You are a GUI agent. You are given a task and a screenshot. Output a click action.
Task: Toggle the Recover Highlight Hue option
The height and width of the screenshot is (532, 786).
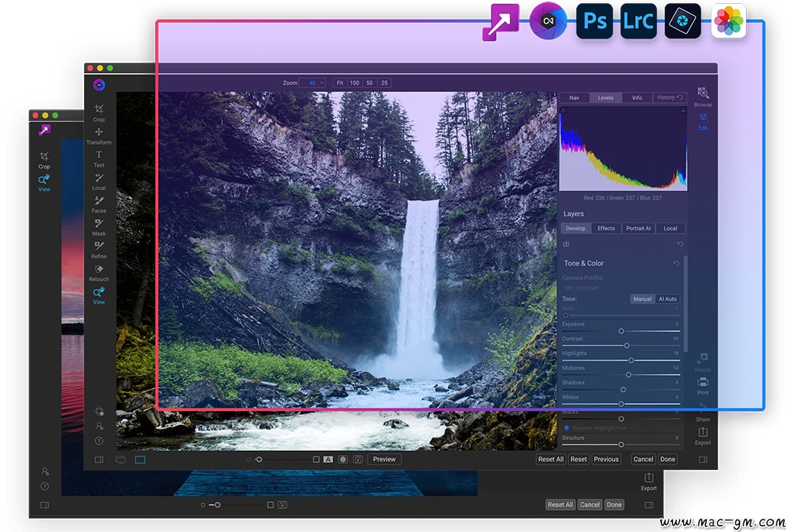click(567, 427)
